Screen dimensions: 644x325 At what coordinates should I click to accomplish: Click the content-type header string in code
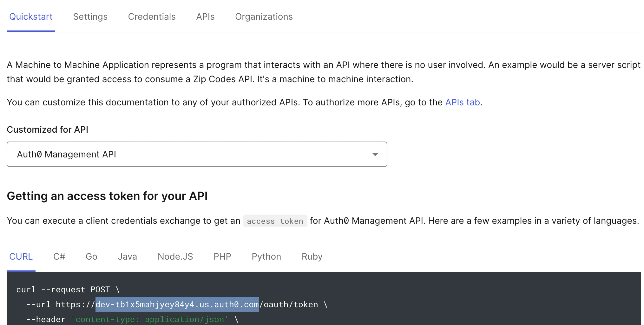pos(149,320)
